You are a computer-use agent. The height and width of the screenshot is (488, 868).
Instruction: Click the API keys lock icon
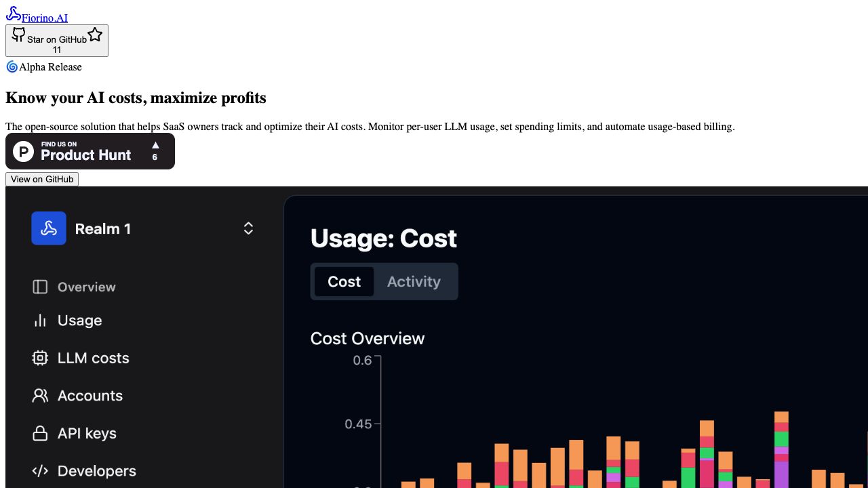[x=40, y=433]
